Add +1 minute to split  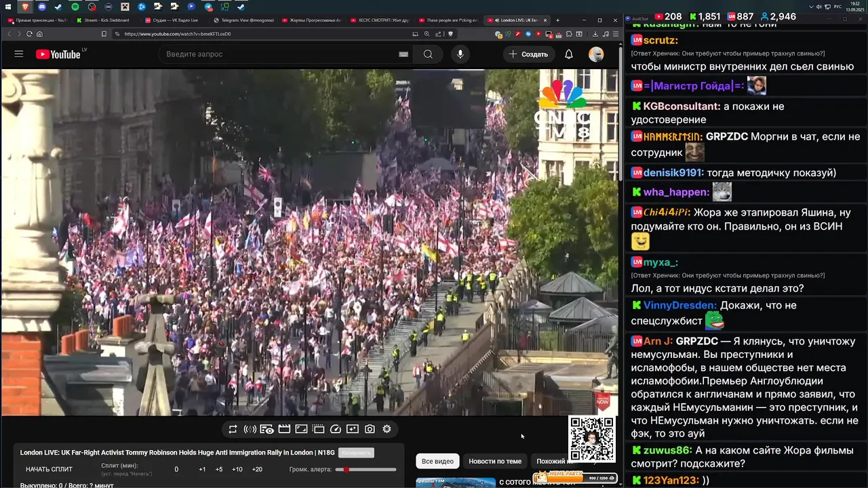tap(202, 469)
